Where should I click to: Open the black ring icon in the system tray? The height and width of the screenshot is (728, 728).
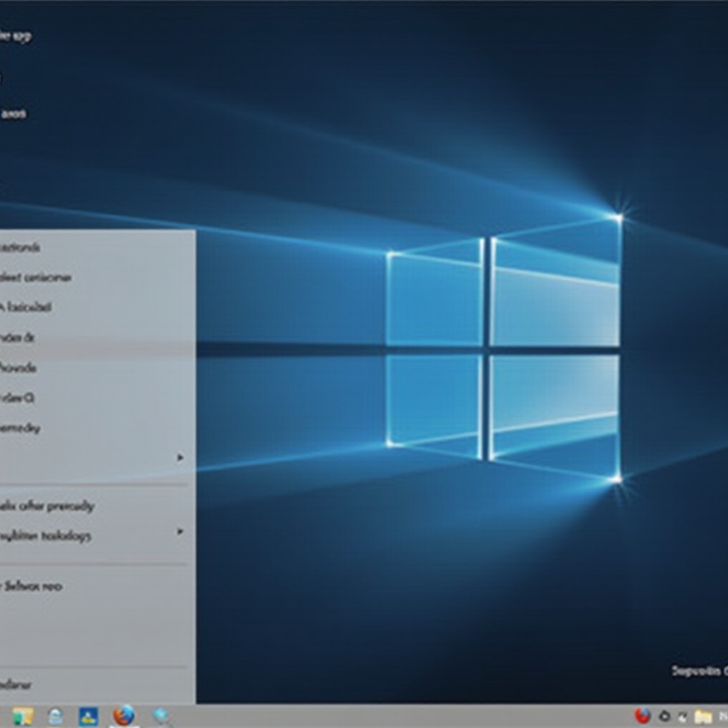(x=665, y=716)
